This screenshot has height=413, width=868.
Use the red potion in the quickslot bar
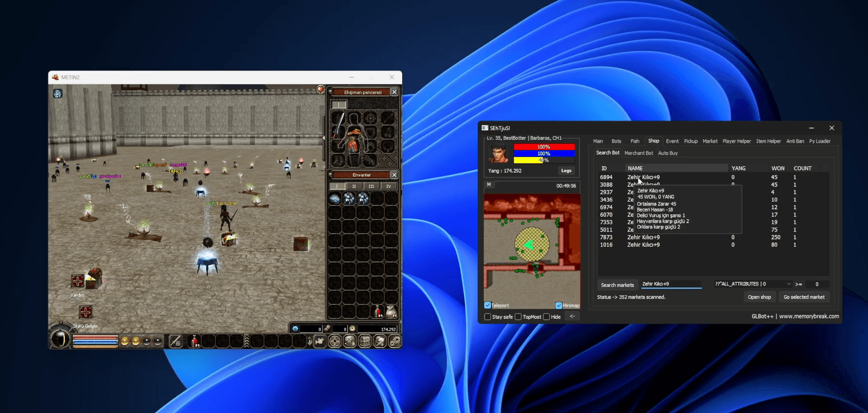pyautogui.click(x=195, y=341)
